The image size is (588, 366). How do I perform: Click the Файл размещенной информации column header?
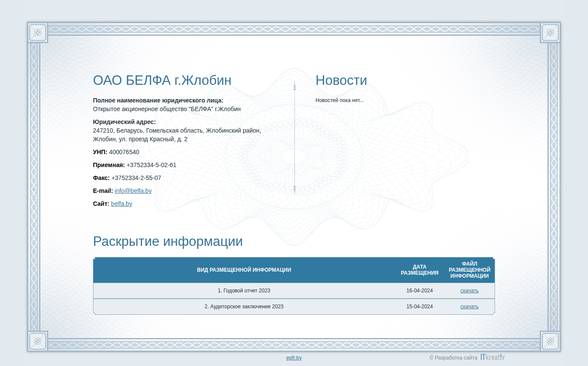tap(470, 270)
